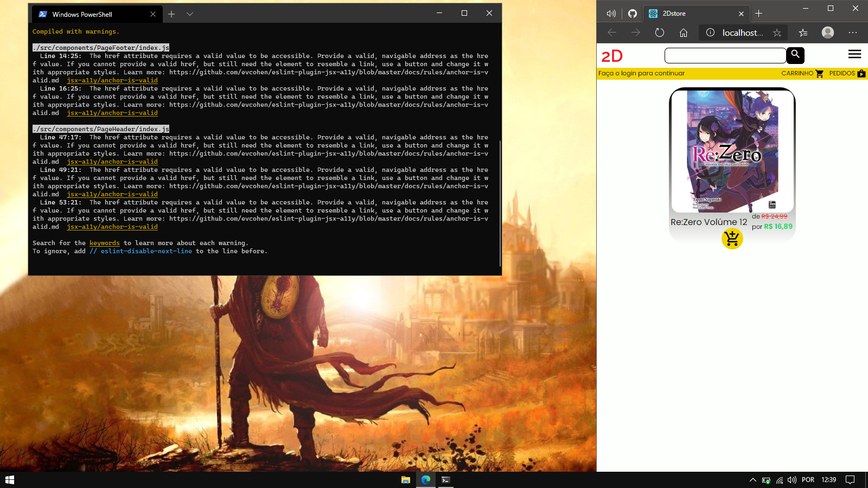Open File Explorer from taskbar
The height and width of the screenshot is (488, 868).
coord(405,480)
